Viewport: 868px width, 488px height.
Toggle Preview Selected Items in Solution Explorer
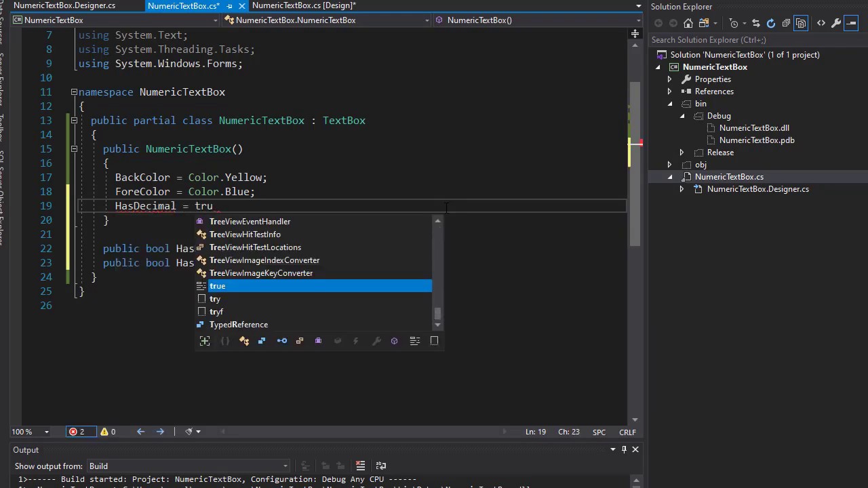point(851,23)
